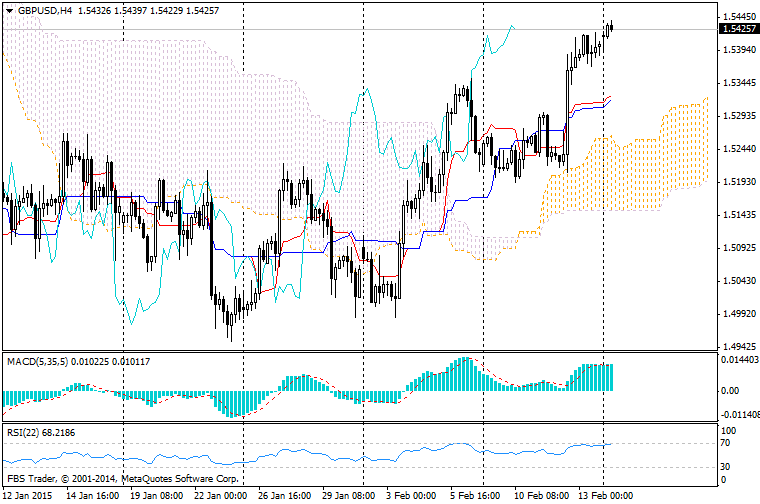Image resolution: width=760 pixels, height=504 pixels.
Task: Click the 10 Feb 08:00 time label
Action: (541, 496)
